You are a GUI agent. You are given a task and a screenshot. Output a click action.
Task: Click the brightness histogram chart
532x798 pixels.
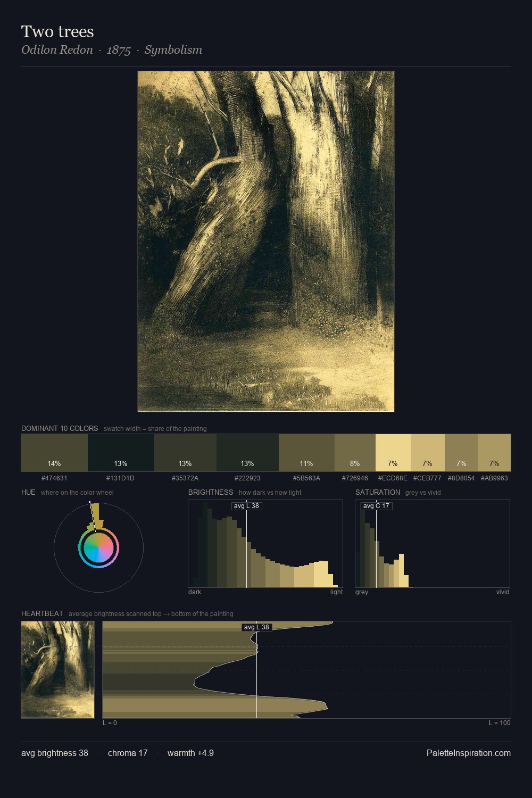pyautogui.click(x=265, y=544)
